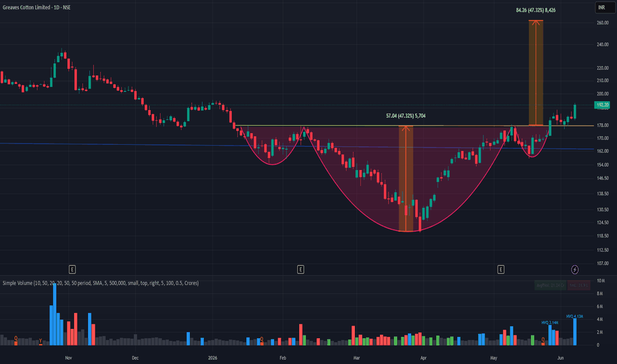Click the 10 M volume axis label
The image size is (617, 364).
pos(600,281)
